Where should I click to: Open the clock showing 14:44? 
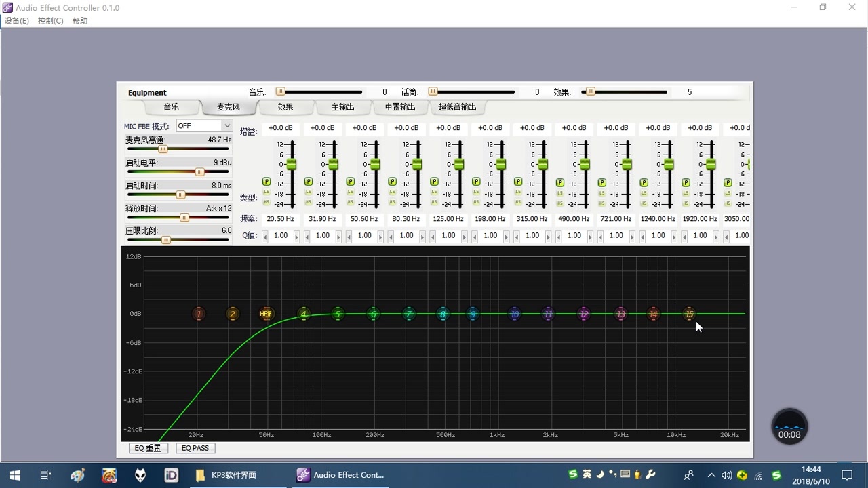[811, 475]
